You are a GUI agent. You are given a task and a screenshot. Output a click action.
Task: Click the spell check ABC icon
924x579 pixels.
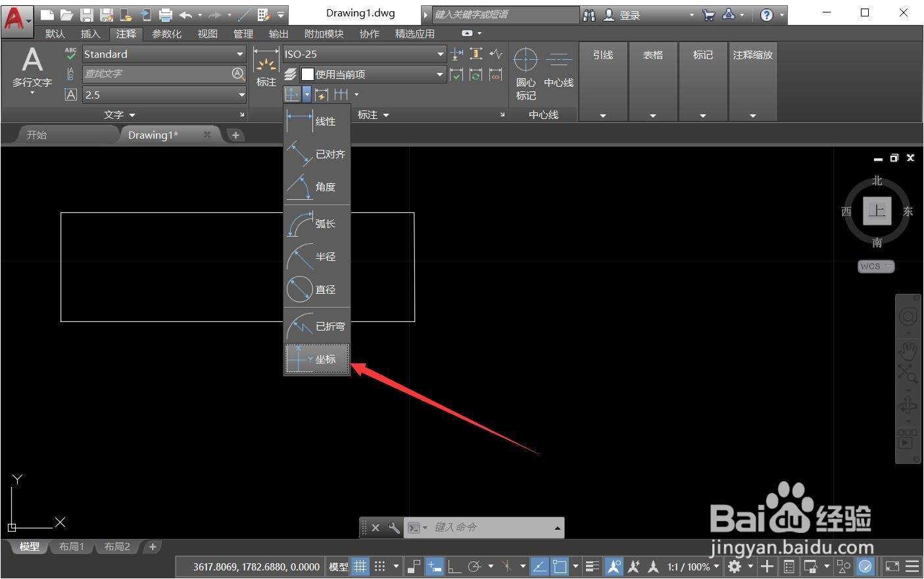pos(70,54)
